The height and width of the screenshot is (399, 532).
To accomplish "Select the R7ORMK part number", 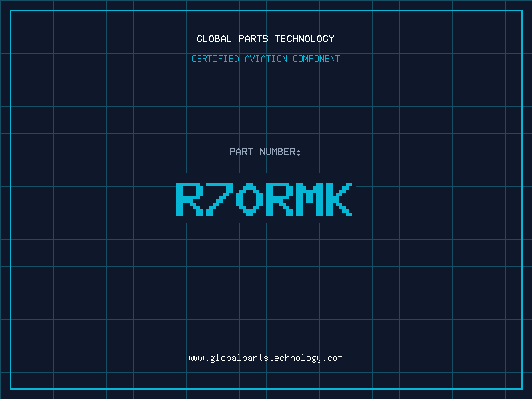I will [x=265, y=199].
